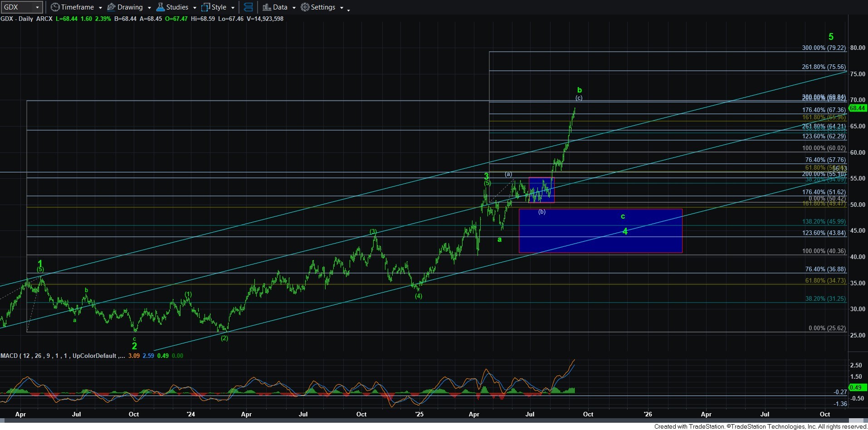This screenshot has width=868, height=430.
Task: Select the large blue wave 4 target box
Action: coord(600,231)
